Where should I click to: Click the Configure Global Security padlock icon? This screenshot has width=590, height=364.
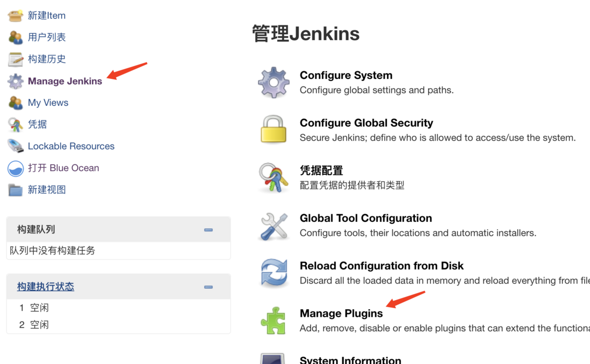(x=274, y=129)
